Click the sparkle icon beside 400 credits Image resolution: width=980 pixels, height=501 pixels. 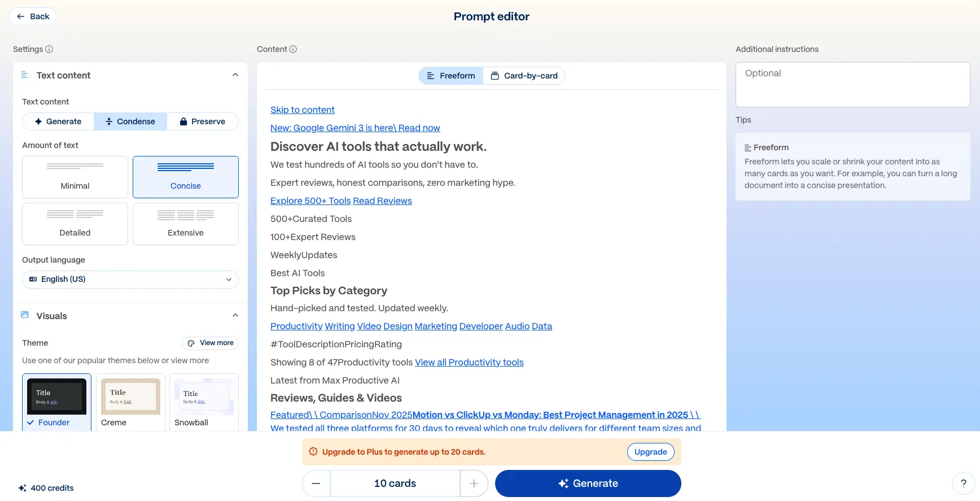pos(23,487)
